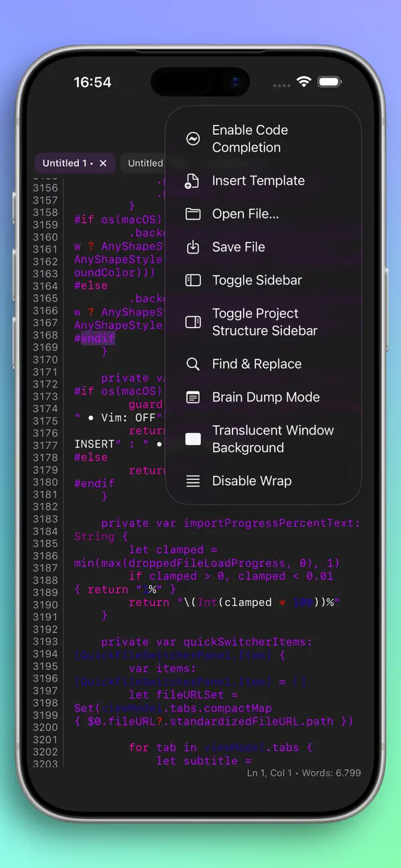
Task: Tap the Find & Replace magnifier icon
Action: (192, 364)
